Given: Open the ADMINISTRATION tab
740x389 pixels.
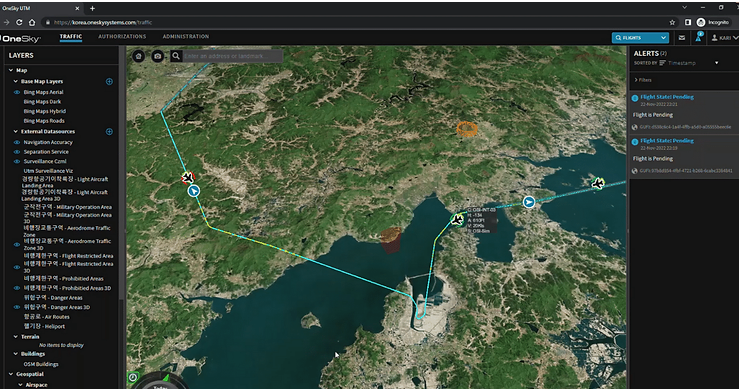Looking at the screenshot, I should (185, 36).
